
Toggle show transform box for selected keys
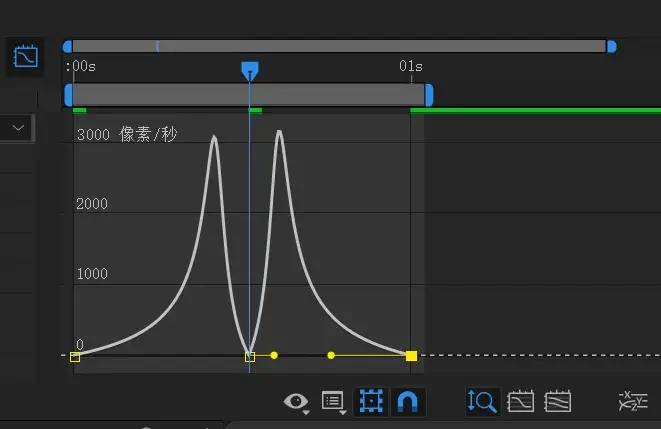371,401
